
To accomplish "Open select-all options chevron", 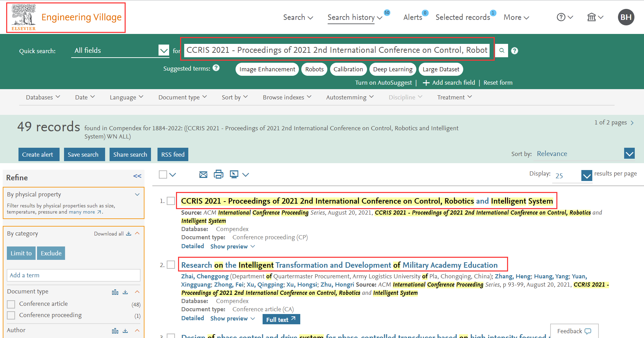I will tap(173, 175).
